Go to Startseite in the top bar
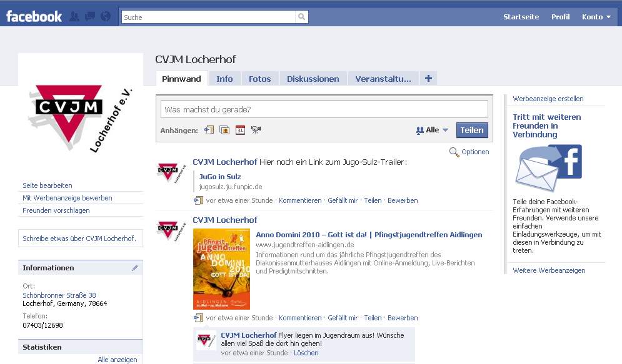The image size is (622, 364). point(521,17)
